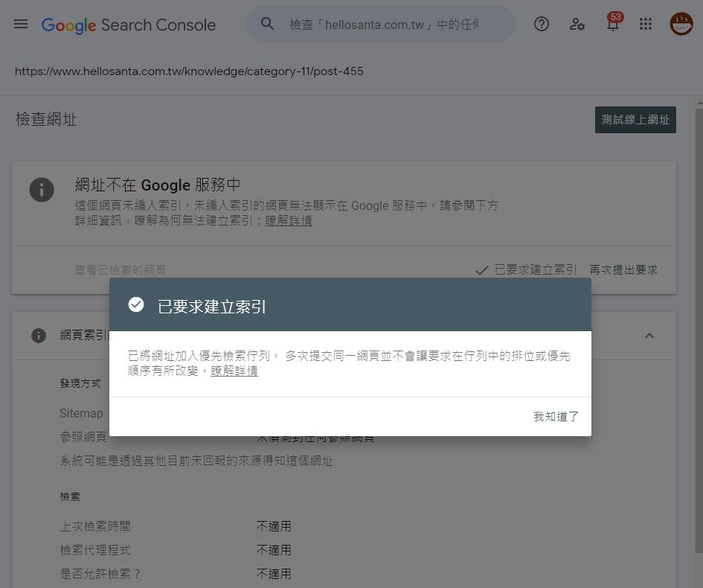Click the 測試線上網址 button
The image size is (703, 588).
point(635,120)
